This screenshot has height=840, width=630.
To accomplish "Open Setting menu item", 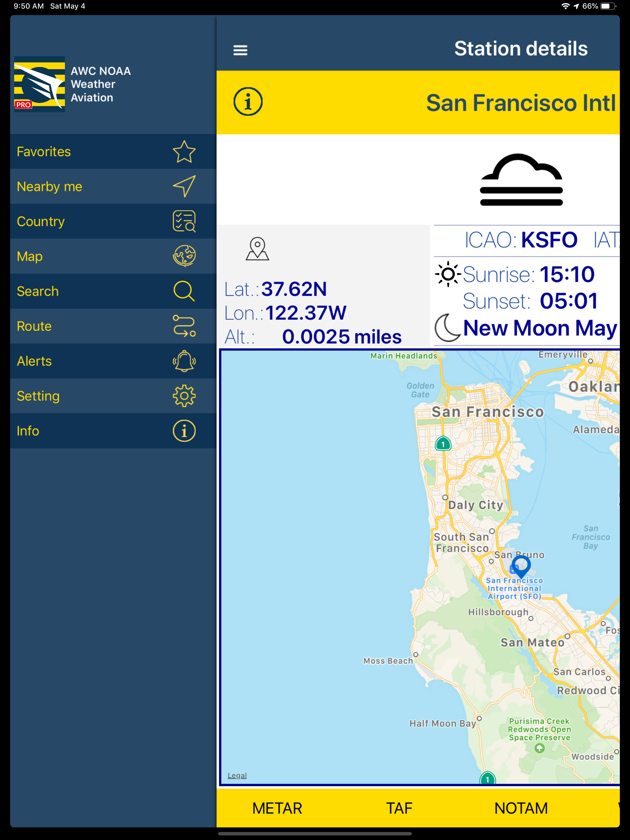I will tap(113, 396).
